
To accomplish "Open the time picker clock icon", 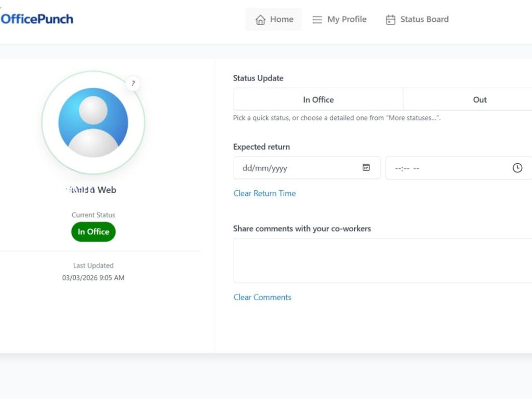I will click(x=517, y=168).
